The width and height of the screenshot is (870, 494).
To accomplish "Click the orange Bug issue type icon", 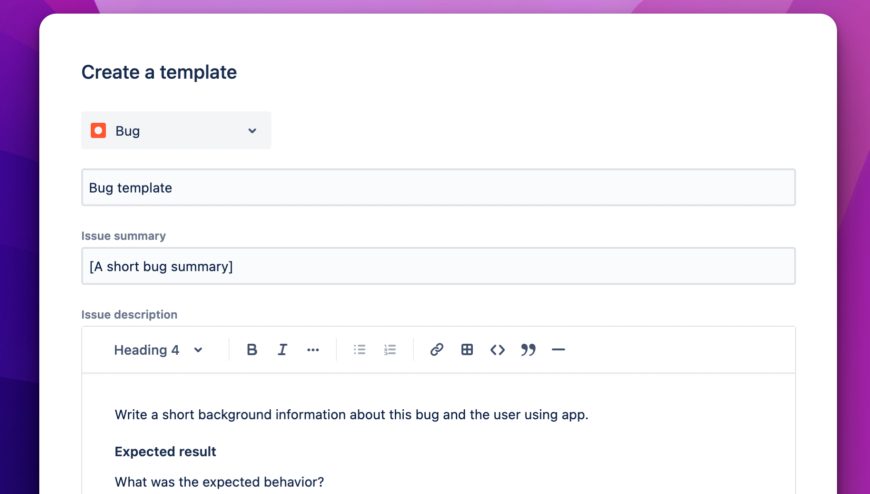I will (98, 130).
